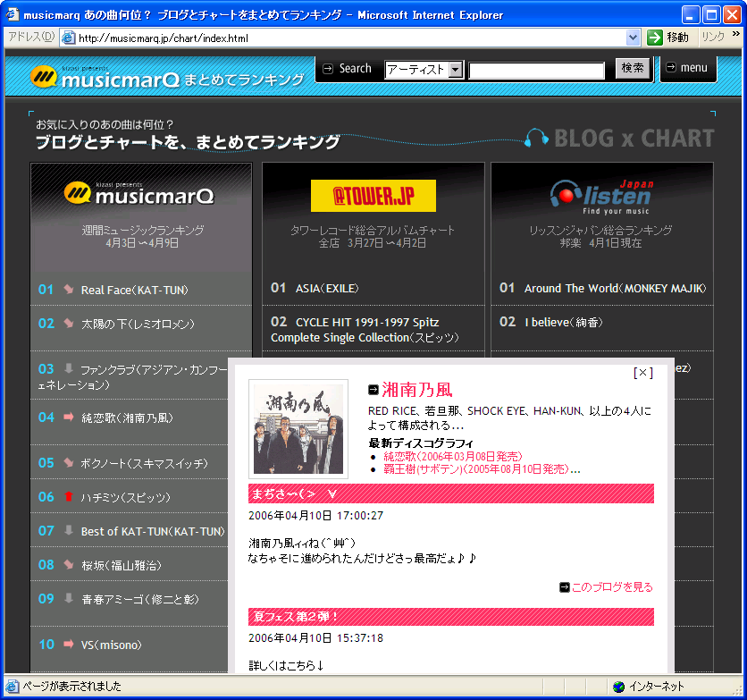Image resolution: width=747 pixels, height=700 pixels.
Task: Open the このブログを見る blog link
Action: click(x=611, y=587)
